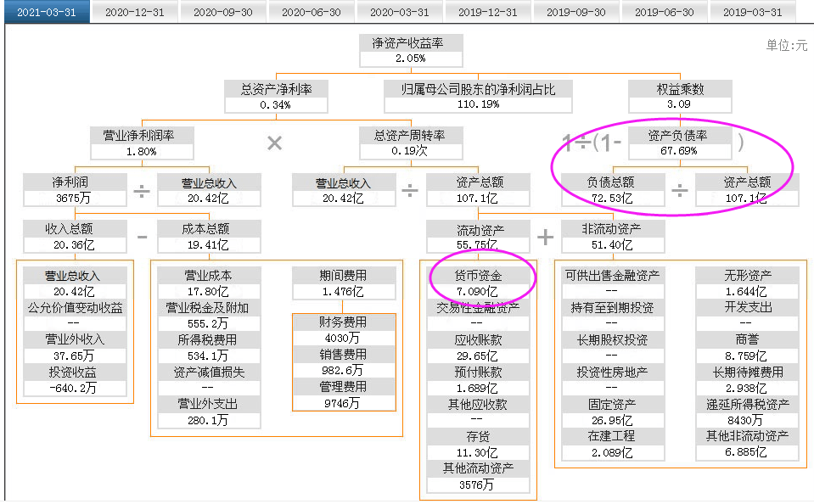
Task: Click the 营业净利润率 1.80% box
Action: point(142,143)
